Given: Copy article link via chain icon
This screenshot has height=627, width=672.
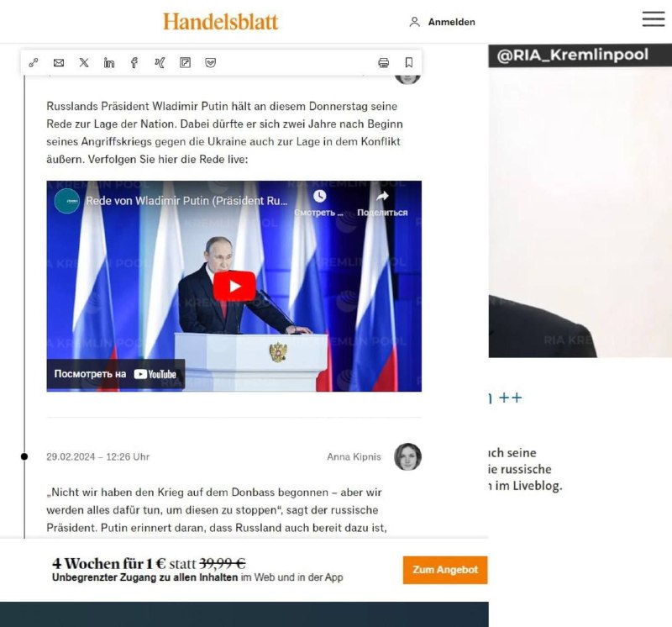Looking at the screenshot, I should coord(34,63).
